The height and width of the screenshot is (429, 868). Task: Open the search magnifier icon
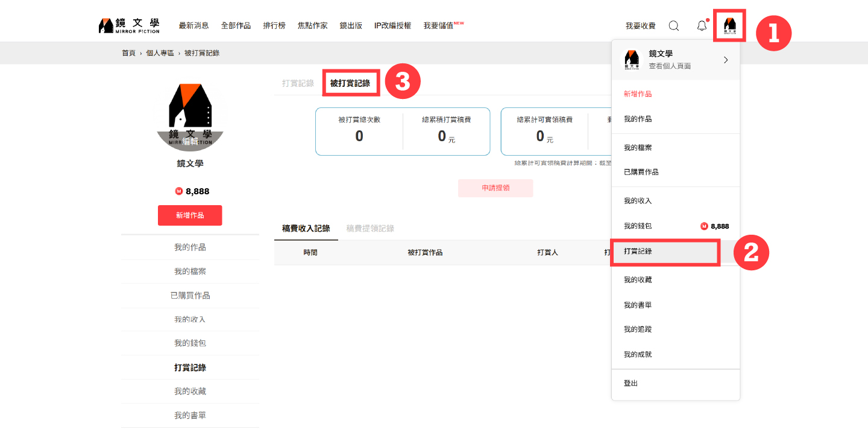674,25
